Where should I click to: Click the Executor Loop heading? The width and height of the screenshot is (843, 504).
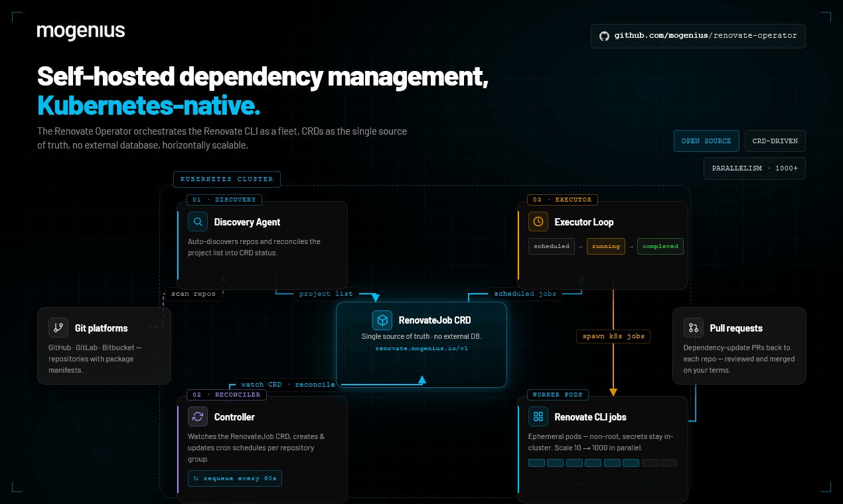584,222
